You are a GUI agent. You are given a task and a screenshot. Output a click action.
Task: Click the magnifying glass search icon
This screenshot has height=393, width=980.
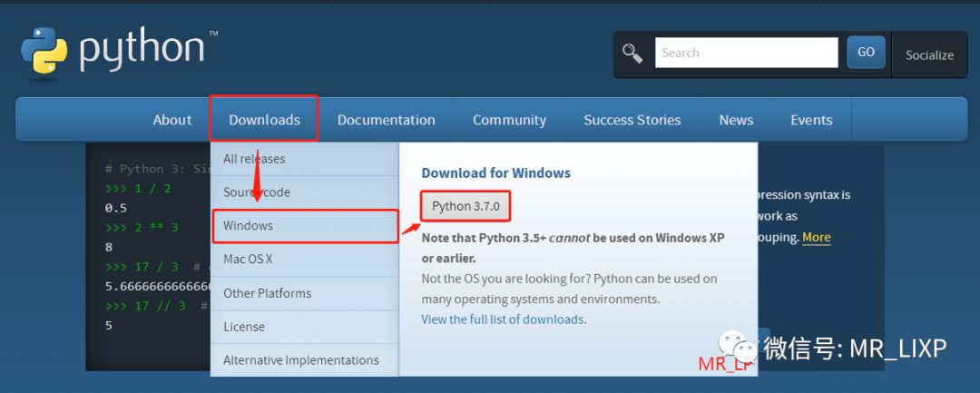pyautogui.click(x=632, y=54)
